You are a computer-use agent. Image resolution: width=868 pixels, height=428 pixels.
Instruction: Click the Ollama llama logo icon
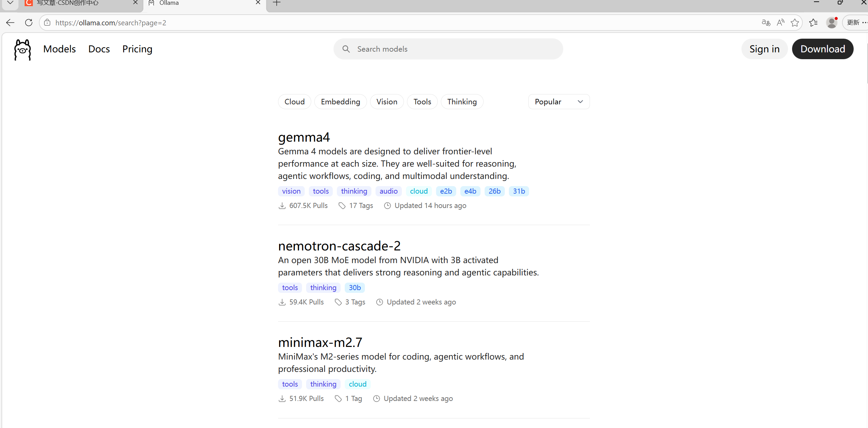tap(23, 50)
